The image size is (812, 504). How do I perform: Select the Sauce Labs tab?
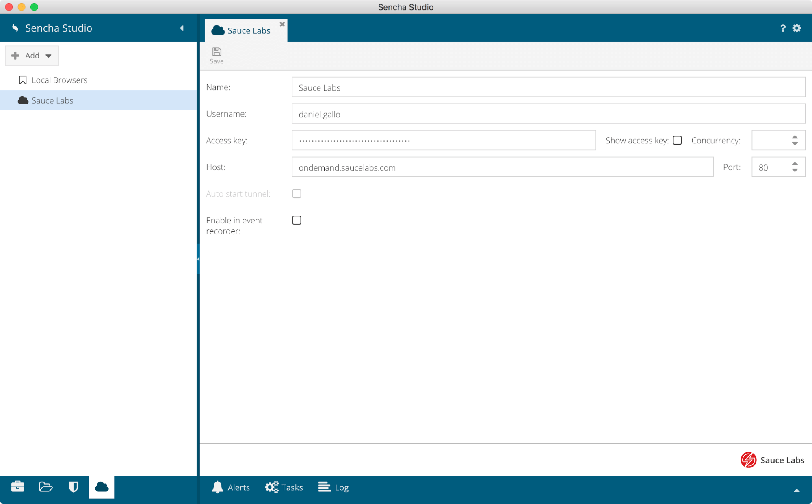click(246, 30)
